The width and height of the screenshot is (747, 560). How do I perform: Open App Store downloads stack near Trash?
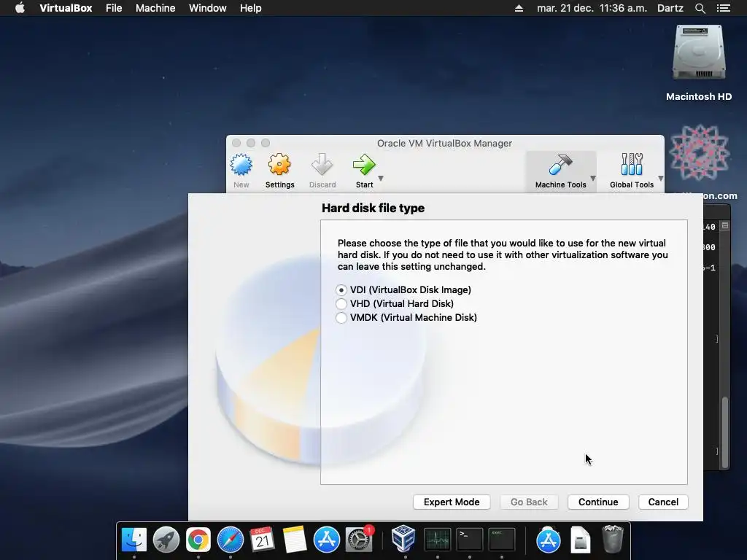pyautogui.click(x=549, y=540)
